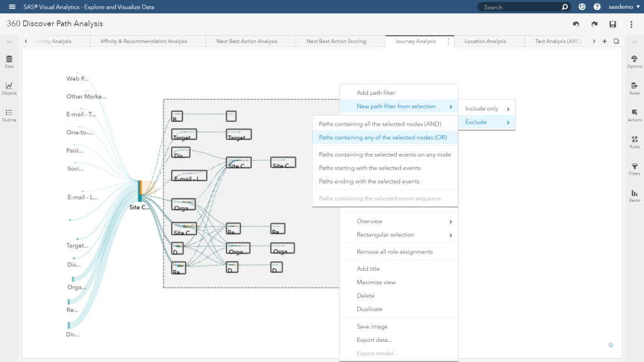
Task: Choose Save image menu item
Action: point(398,327)
